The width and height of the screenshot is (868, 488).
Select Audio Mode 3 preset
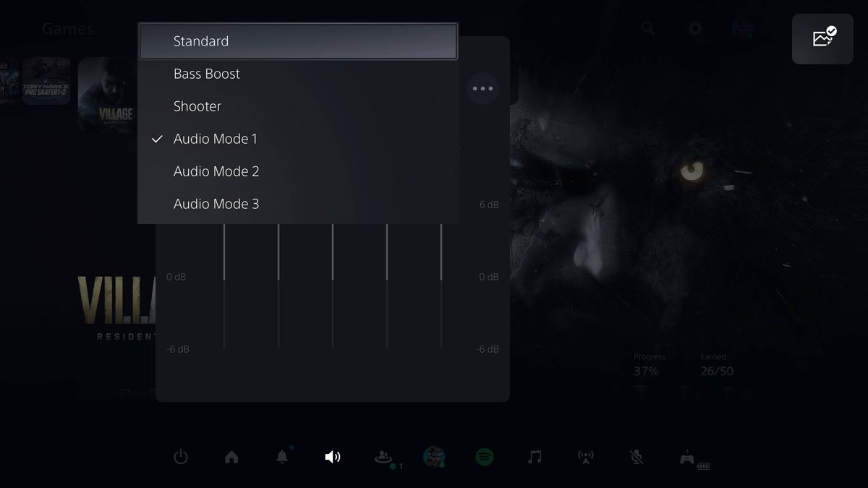point(216,203)
